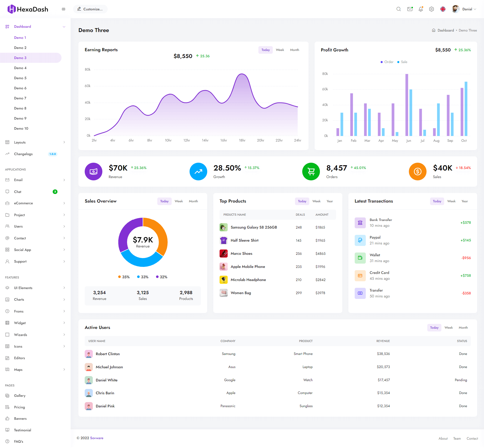Open the mail envelope icon in header
The height and width of the screenshot is (448, 484).
(410, 9)
